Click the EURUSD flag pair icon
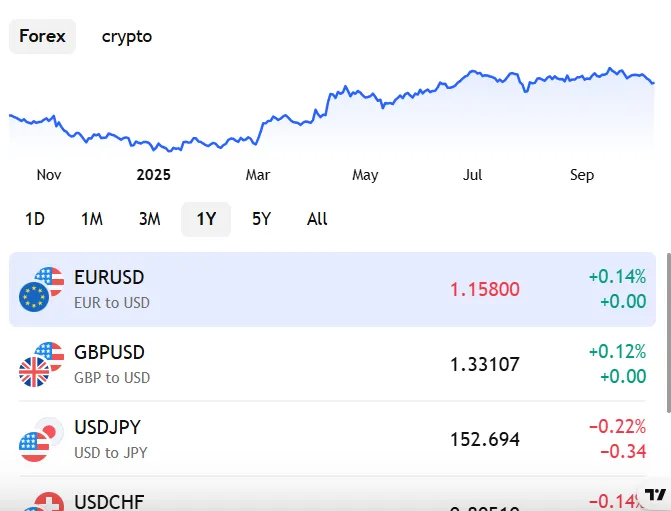The image size is (671, 511). (41, 289)
